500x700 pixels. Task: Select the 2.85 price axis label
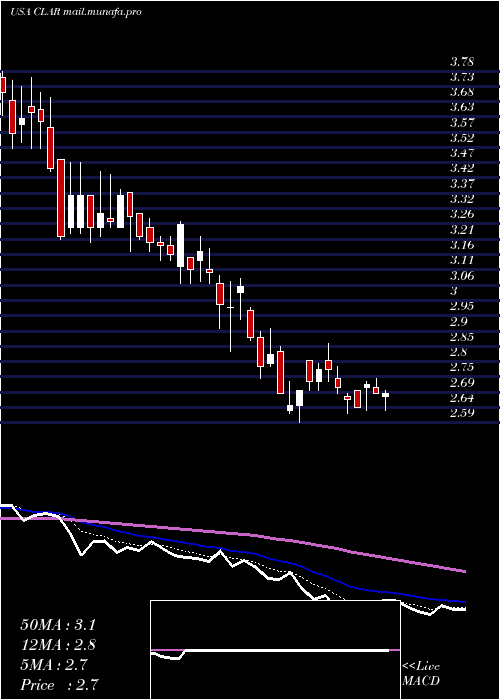point(462,337)
